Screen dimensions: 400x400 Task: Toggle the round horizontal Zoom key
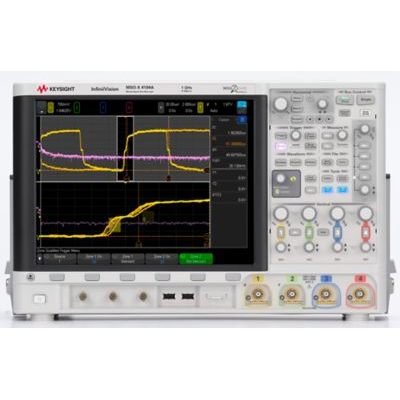(310, 99)
